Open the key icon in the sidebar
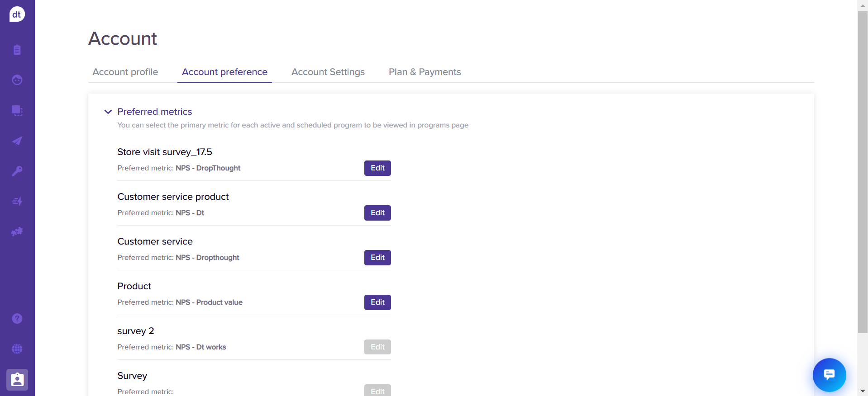 pos(17,171)
